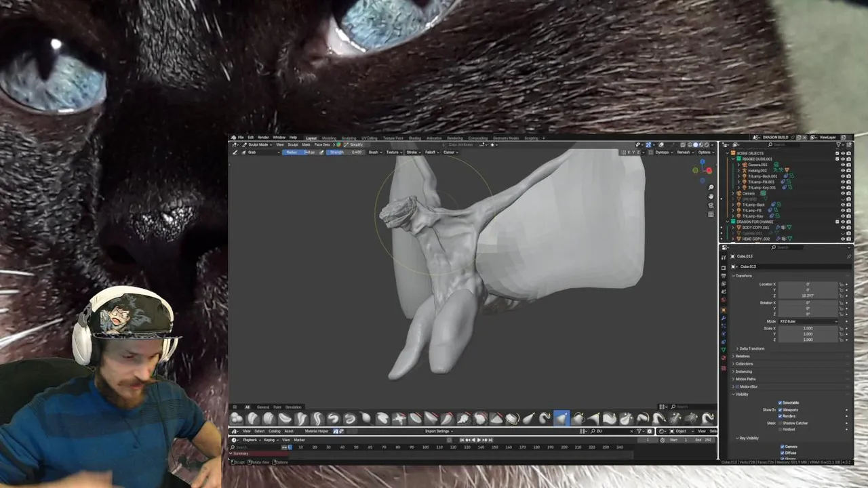This screenshot has width=868, height=488.
Task: Select the Simulation tab in brush asset shelf
Action: 293,407
